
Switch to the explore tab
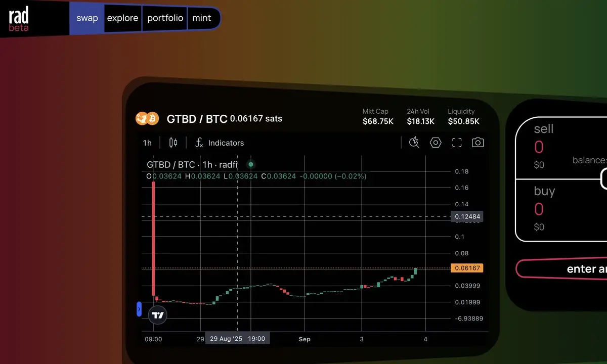click(122, 18)
